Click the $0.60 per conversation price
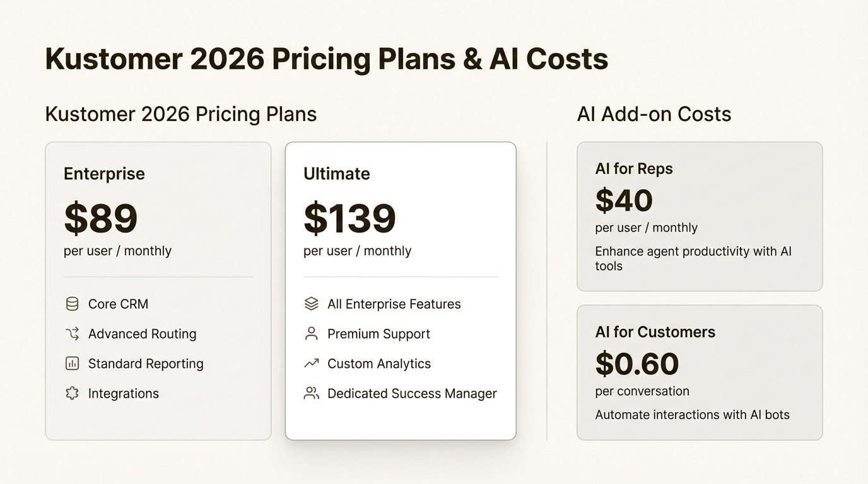 coord(637,364)
